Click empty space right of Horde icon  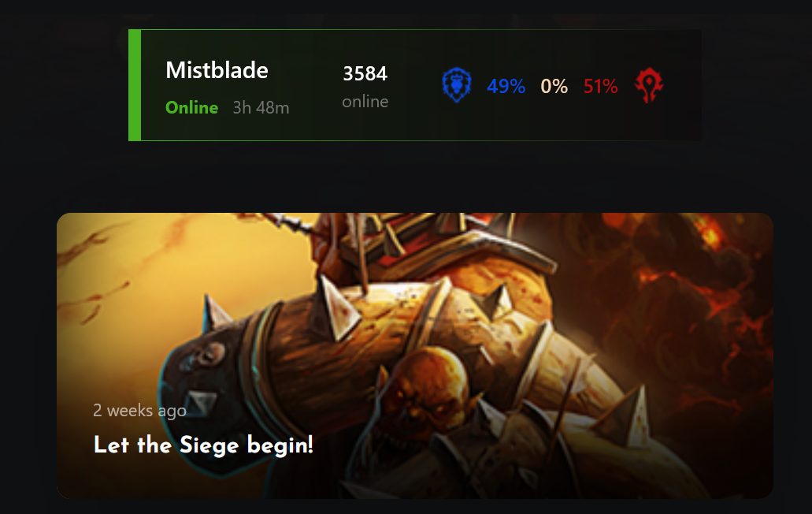[683, 85]
